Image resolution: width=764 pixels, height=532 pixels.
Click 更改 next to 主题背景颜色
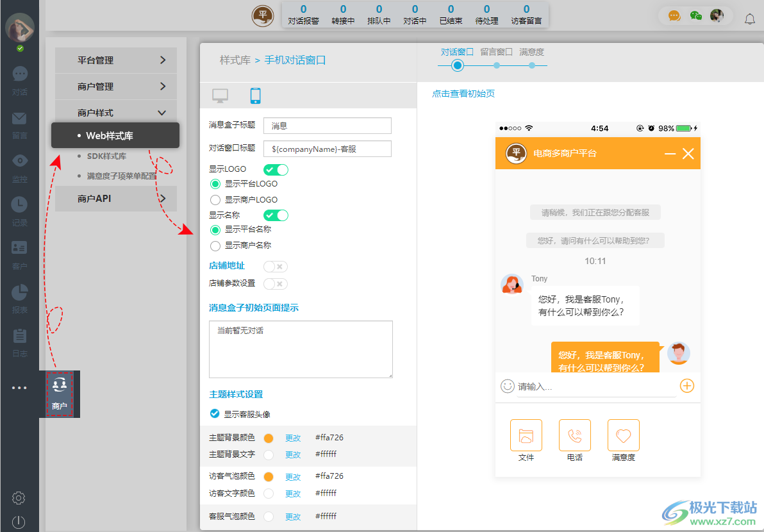292,438
